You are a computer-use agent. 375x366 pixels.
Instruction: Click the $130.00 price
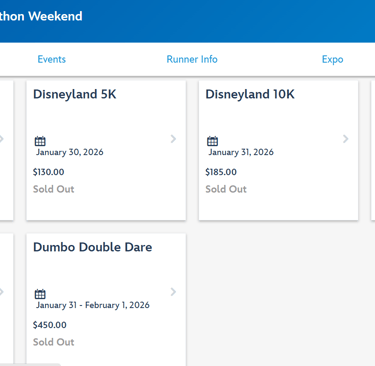tap(49, 172)
